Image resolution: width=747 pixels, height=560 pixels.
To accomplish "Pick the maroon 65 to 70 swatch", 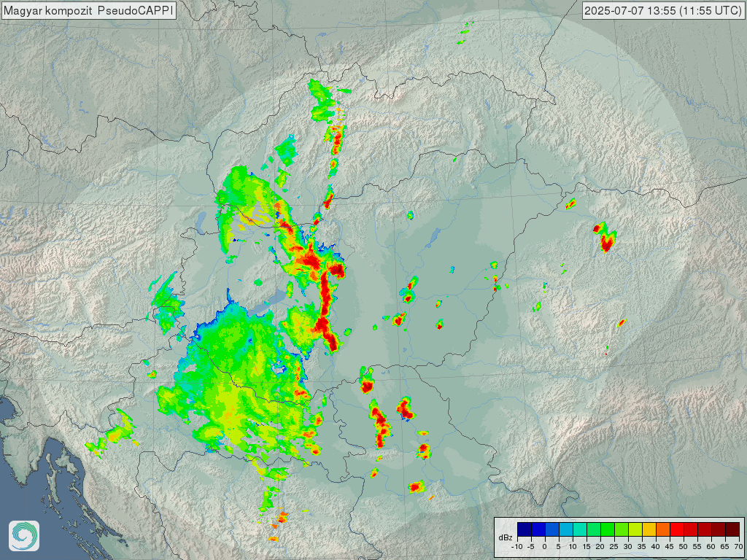I will click(732, 529).
